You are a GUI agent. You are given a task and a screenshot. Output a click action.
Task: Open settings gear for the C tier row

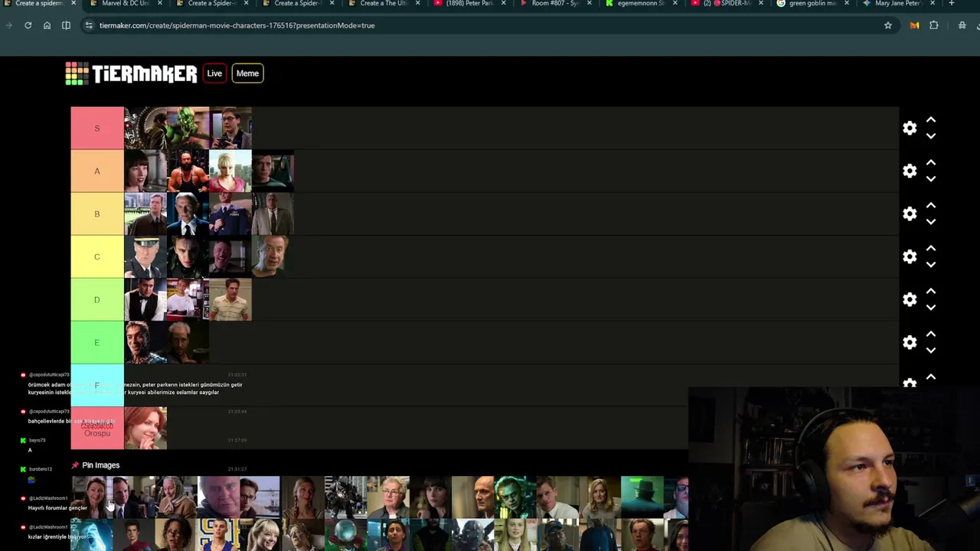910,257
